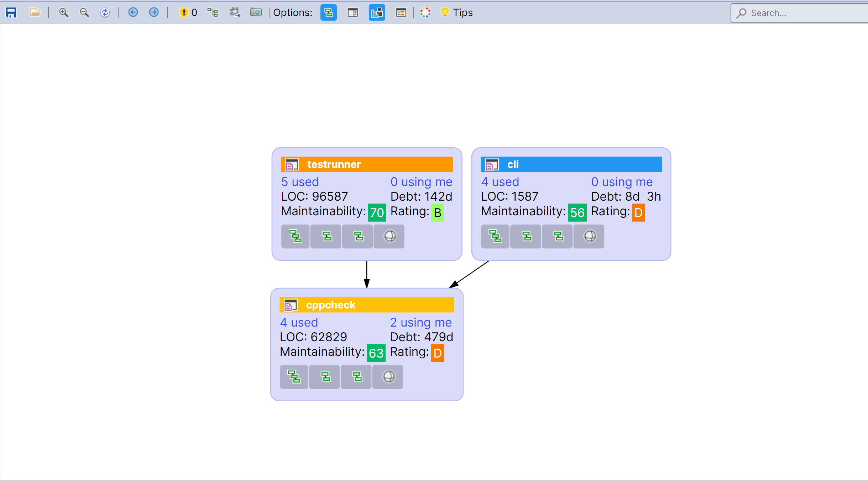The width and height of the screenshot is (868, 481).
Task: Open the '2 using me' link on cppcheck
Action: pos(420,322)
